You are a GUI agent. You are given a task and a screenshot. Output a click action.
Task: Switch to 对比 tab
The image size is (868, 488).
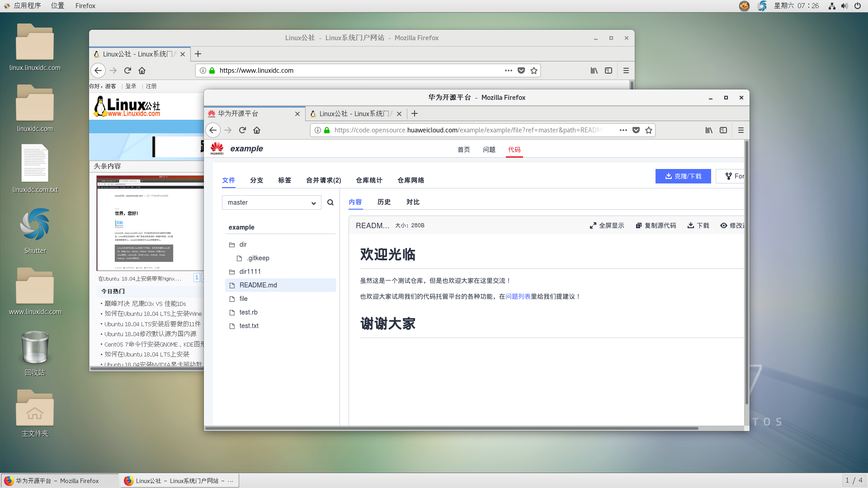tap(413, 202)
